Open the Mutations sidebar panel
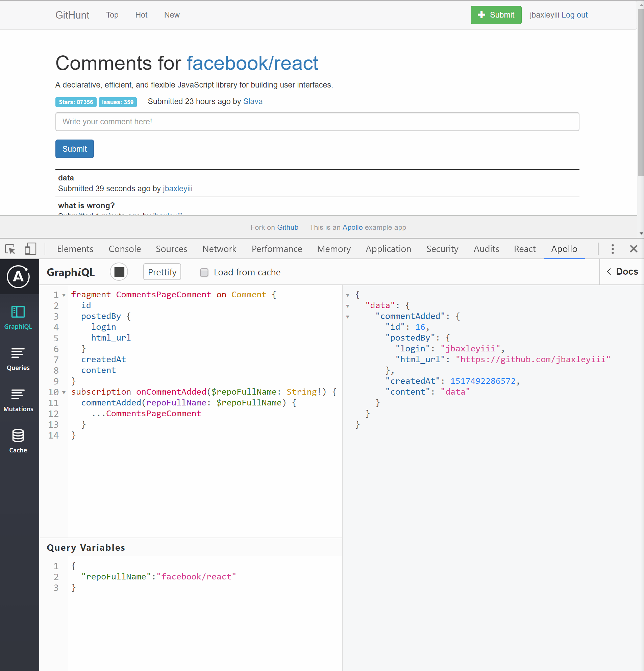This screenshot has height=671, width=644. click(18, 400)
